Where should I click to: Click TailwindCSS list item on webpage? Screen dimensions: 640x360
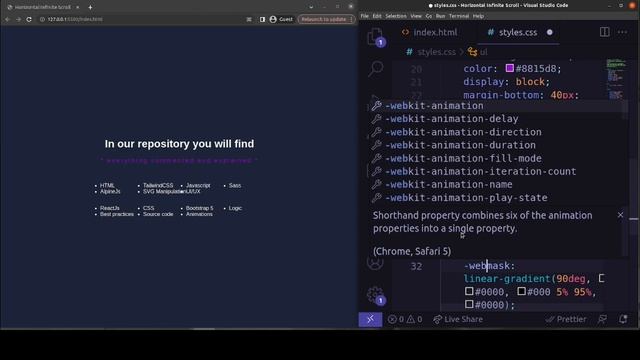(x=158, y=185)
